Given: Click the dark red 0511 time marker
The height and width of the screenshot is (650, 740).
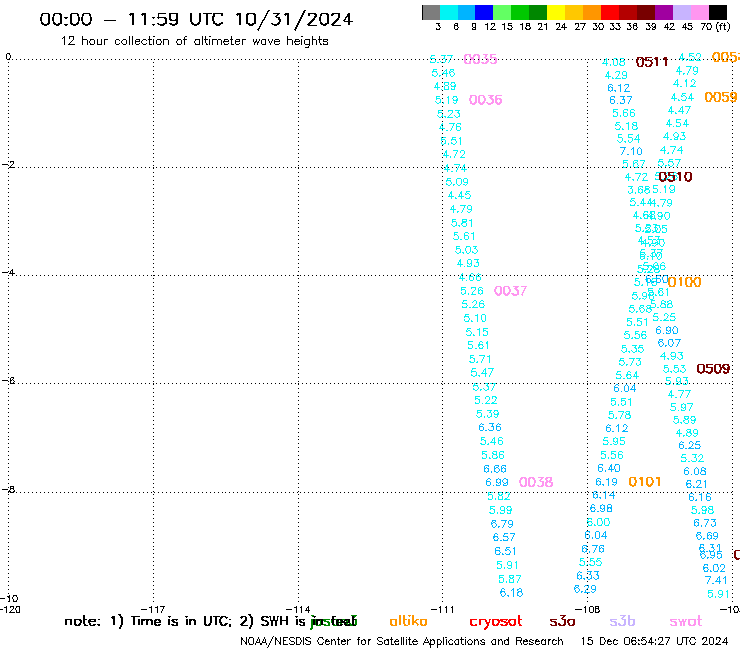Looking at the screenshot, I should (652, 62).
